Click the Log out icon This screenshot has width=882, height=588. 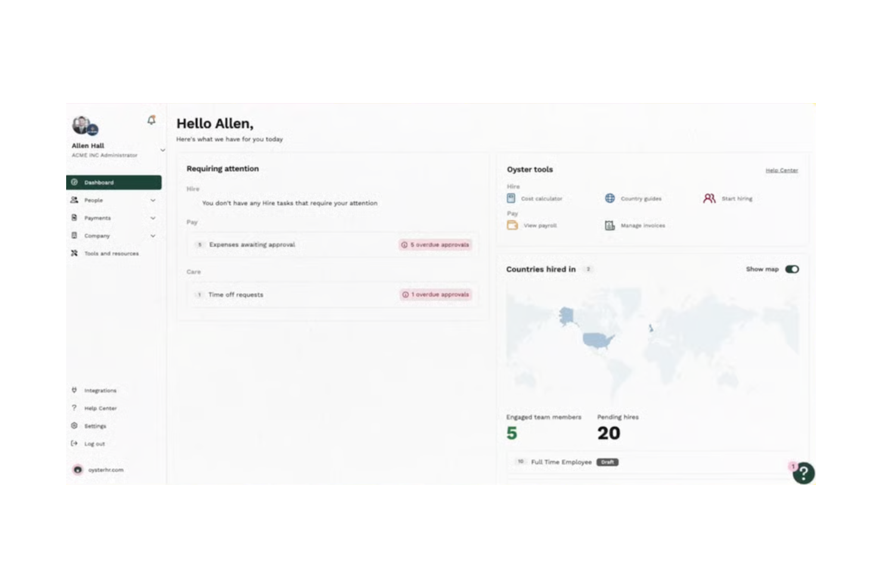(x=74, y=443)
